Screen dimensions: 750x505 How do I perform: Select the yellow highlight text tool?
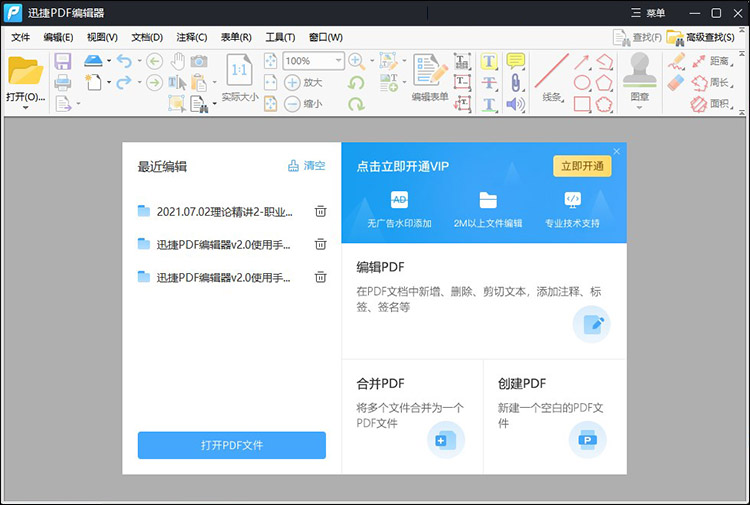tap(489, 61)
